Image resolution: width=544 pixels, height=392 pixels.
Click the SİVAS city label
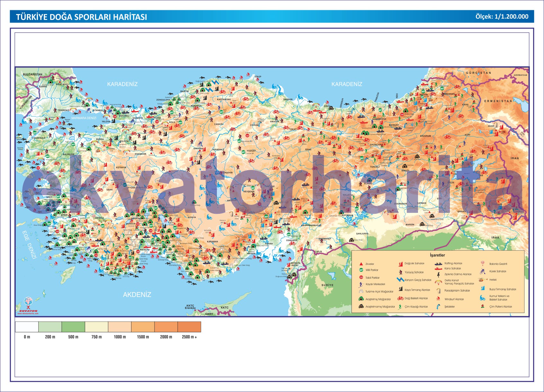[x=308, y=150]
